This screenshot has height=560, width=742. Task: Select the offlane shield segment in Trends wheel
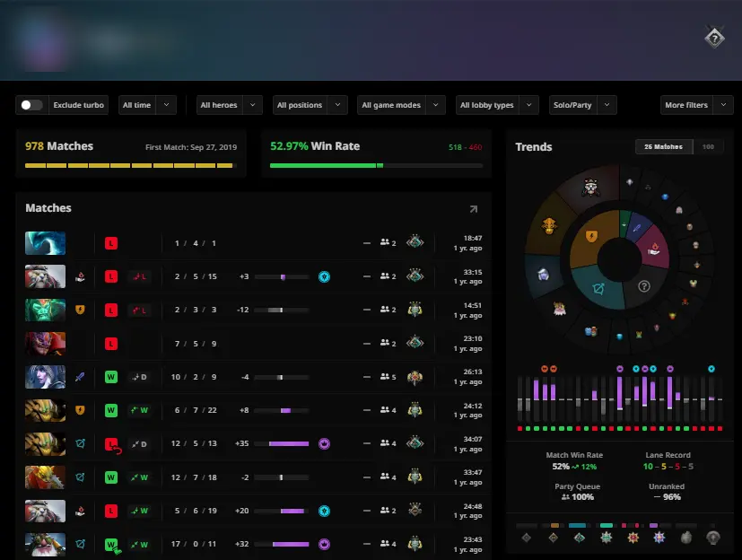point(592,236)
